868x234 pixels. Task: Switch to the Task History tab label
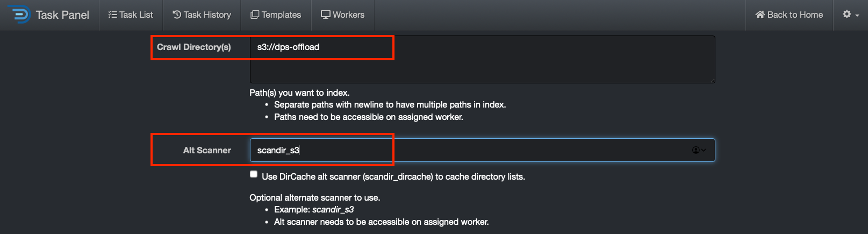(207, 15)
